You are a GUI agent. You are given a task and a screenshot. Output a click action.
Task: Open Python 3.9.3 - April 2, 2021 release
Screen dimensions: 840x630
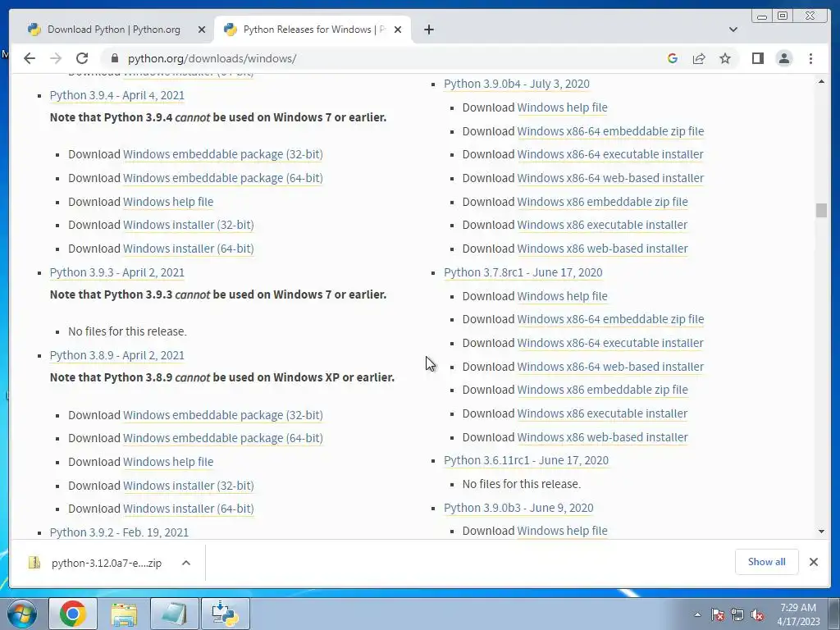(x=116, y=272)
